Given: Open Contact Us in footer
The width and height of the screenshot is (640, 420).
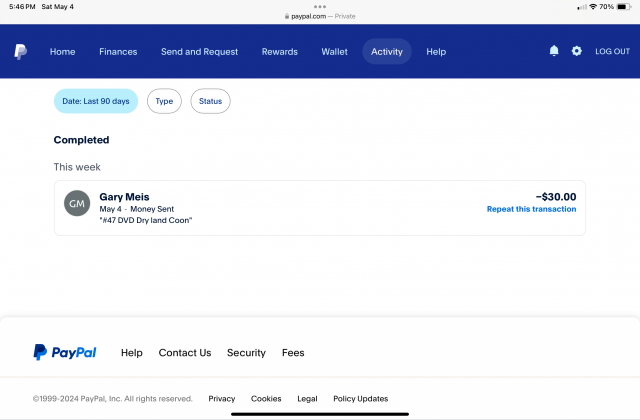Looking at the screenshot, I should tap(185, 353).
